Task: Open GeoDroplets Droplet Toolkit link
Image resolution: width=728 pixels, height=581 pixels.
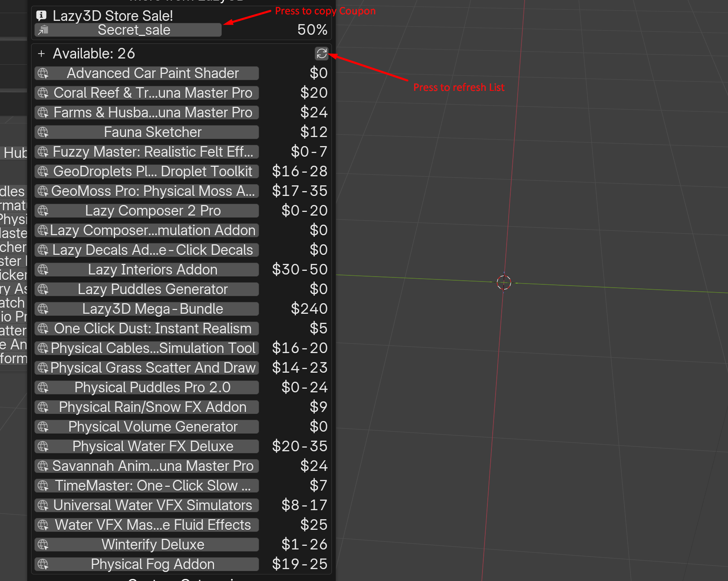Action: 147,171
